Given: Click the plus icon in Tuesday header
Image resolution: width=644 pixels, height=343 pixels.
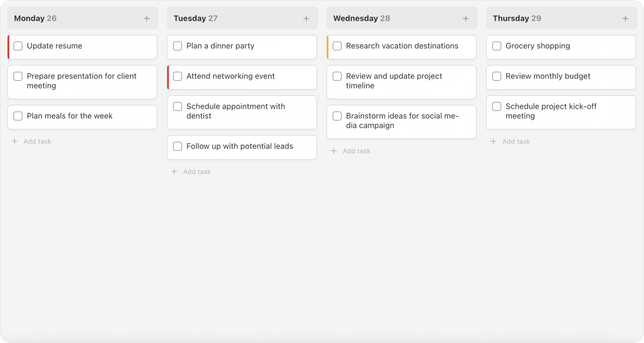Looking at the screenshot, I should tap(306, 18).
